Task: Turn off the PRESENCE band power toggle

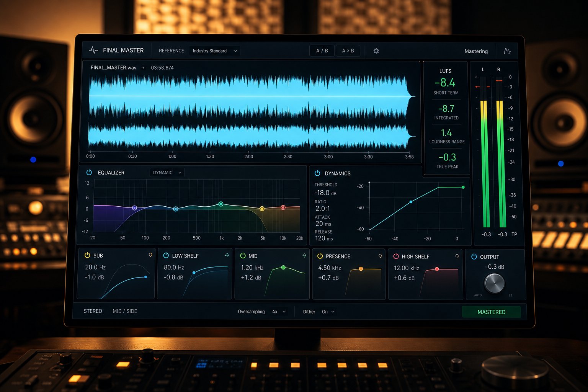Action: 320,256
